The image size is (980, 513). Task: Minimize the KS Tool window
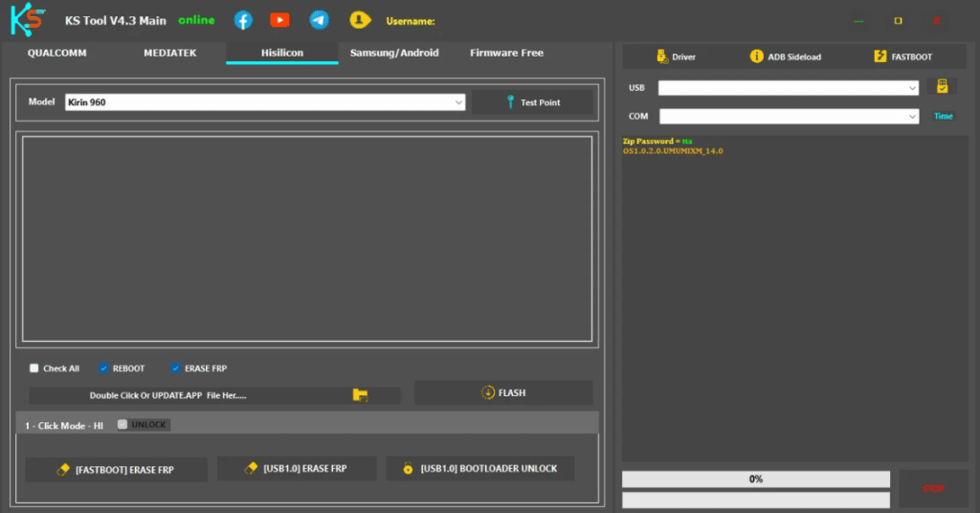coord(858,21)
